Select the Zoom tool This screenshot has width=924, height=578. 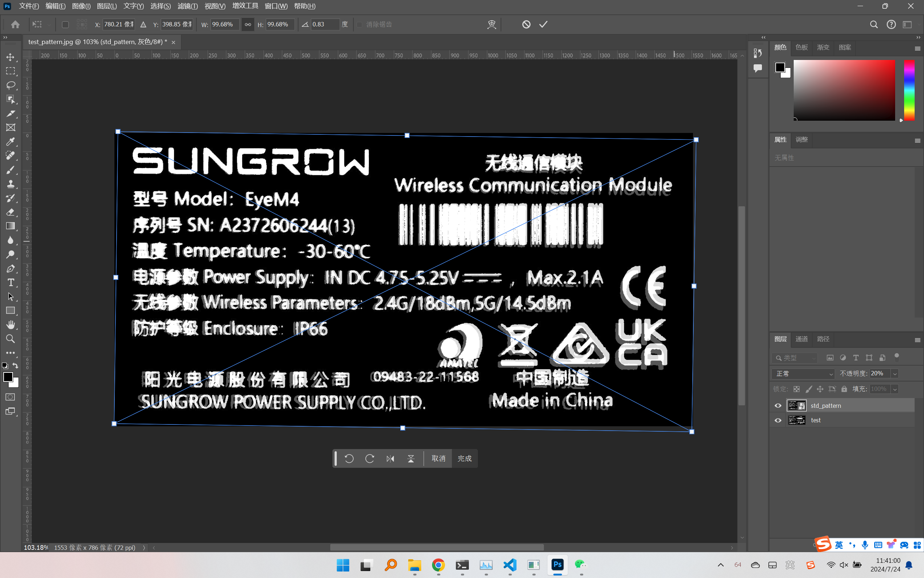[x=11, y=339]
